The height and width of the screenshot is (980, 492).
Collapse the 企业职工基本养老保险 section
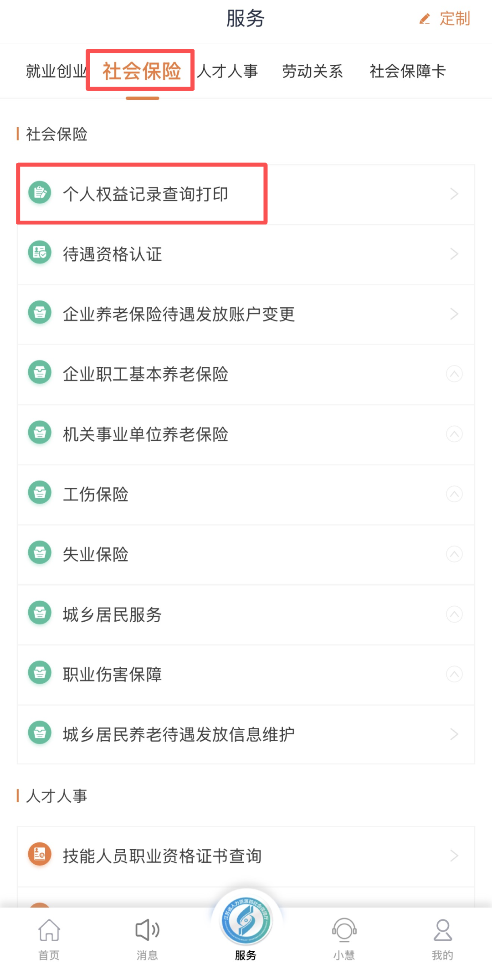(x=454, y=374)
